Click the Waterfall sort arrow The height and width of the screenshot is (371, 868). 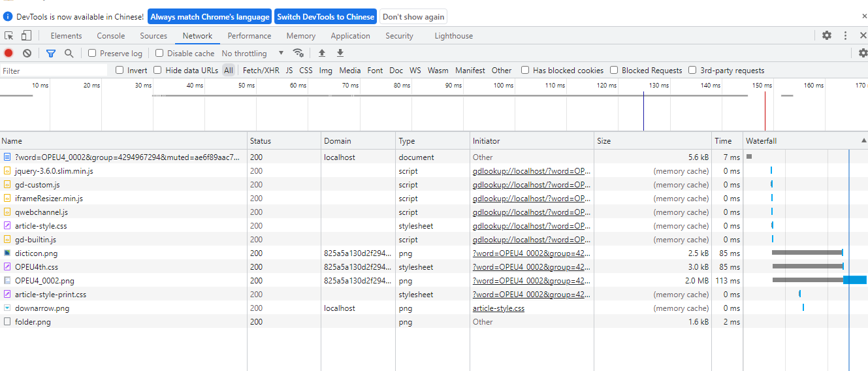[863, 140]
